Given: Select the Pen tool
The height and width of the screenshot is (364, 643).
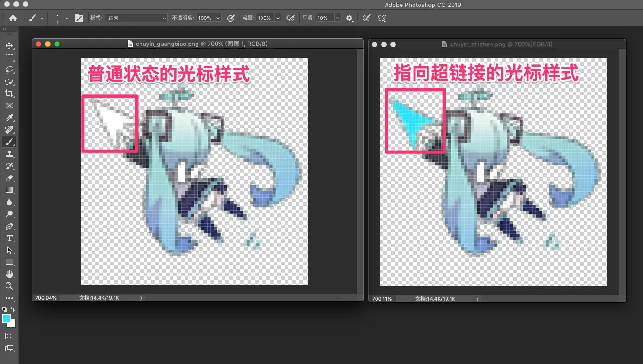Looking at the screenshot, I should click(x=9, y=226).
